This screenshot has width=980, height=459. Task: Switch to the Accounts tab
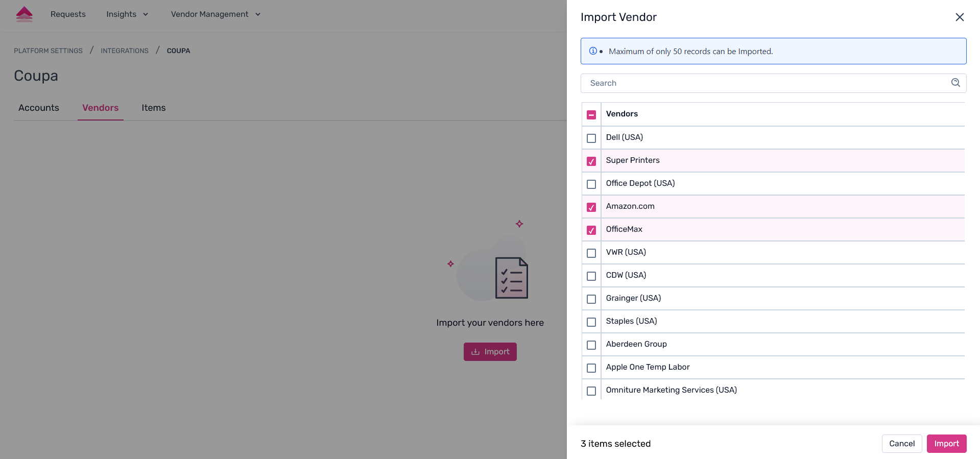(39, 108)
